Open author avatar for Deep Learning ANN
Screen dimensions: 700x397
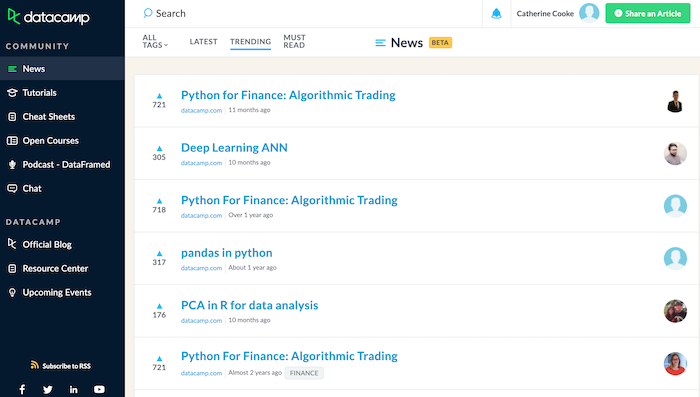(675, 154)
